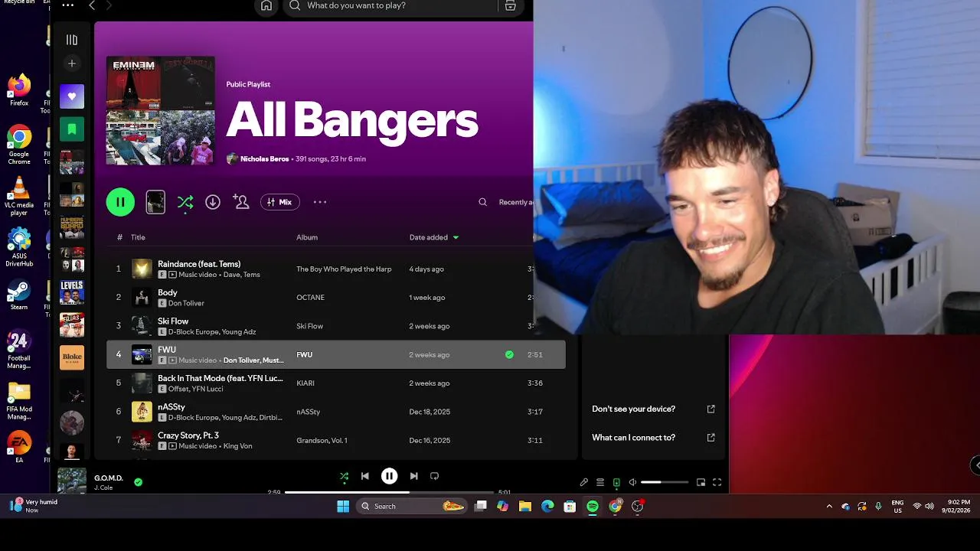Viewport: 980px width, 551px height.
Task: Mute with the speaker icon
Action: [633, 482]
